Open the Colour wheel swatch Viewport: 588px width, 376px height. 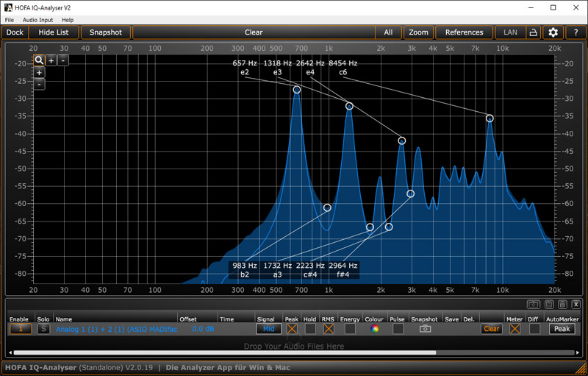point(374,329)
